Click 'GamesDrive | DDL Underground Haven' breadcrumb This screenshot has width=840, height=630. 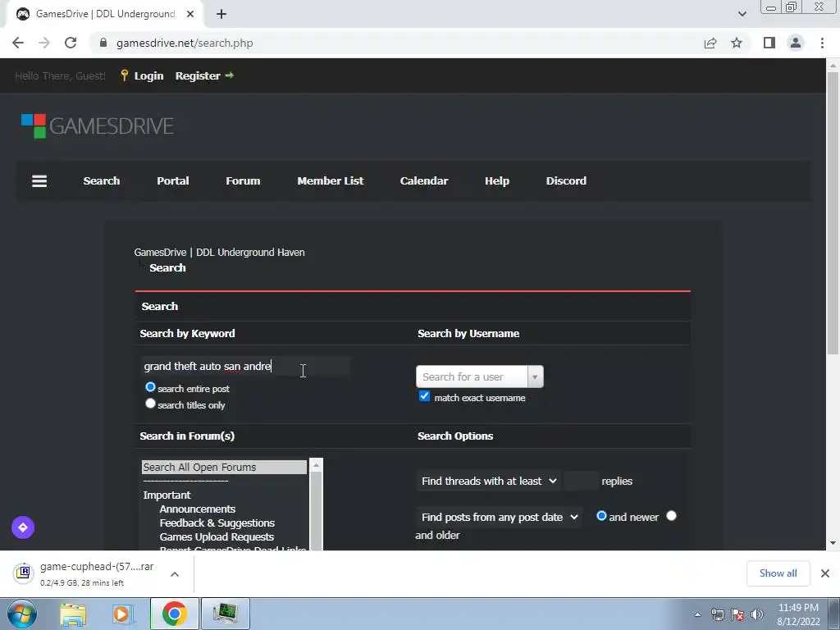[x=219, y=253]
